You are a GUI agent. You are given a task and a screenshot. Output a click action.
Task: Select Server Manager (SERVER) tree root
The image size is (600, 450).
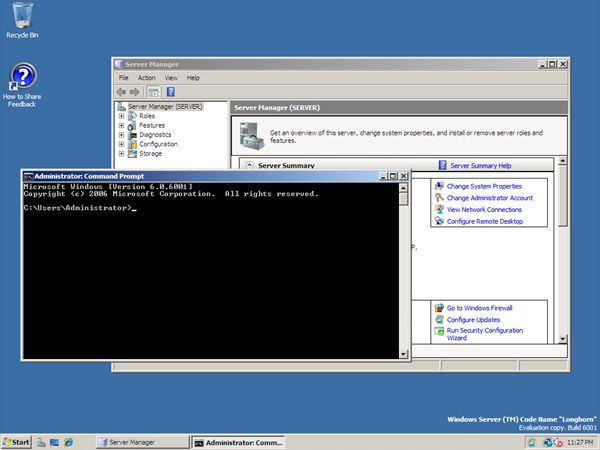[165, 107]
